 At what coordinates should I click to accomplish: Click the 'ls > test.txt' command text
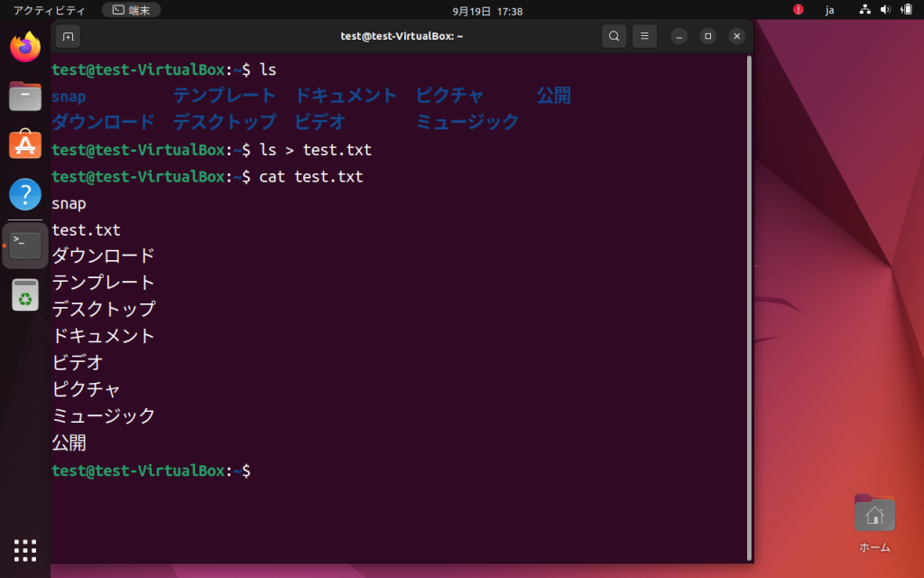pos(316,150)
